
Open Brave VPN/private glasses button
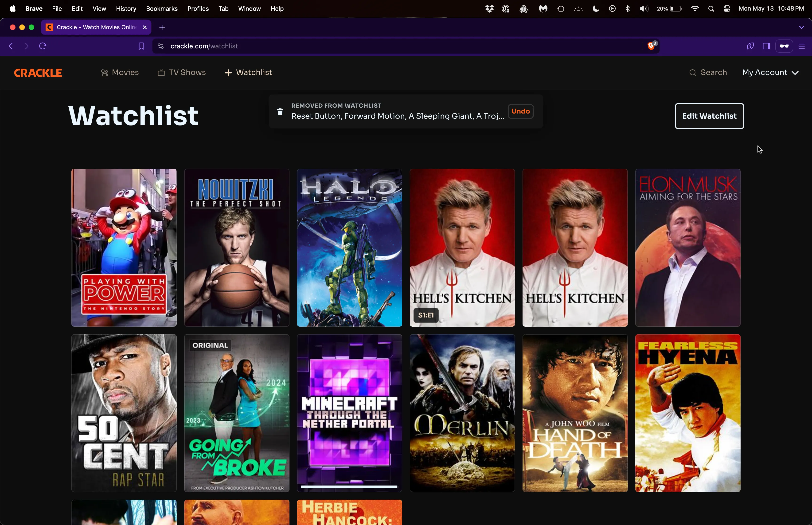pos(784,46)
